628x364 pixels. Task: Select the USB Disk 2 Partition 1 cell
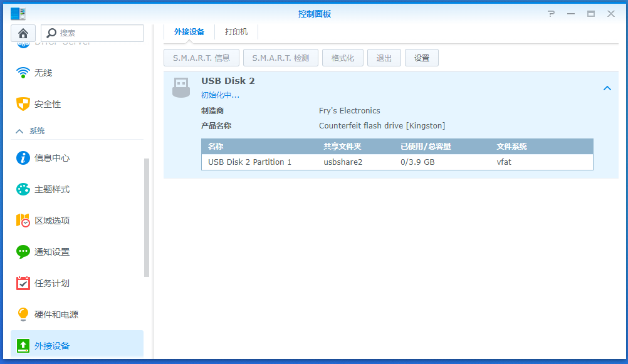click(x=249, y=162)
